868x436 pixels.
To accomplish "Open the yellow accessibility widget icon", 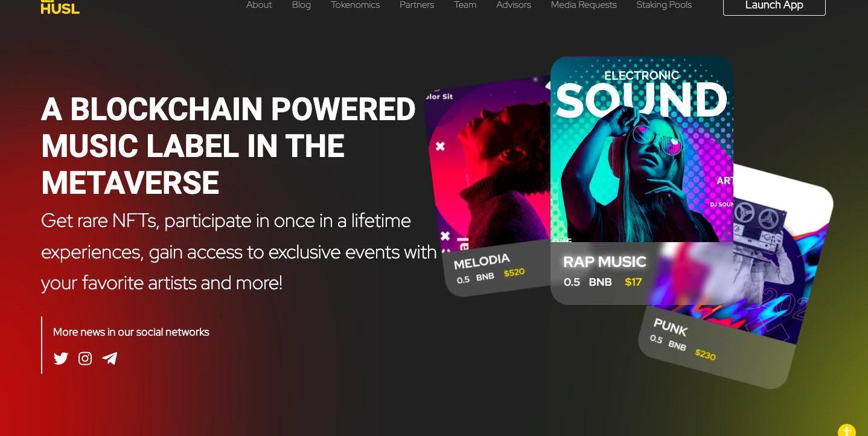I will [x=847, y=430].
